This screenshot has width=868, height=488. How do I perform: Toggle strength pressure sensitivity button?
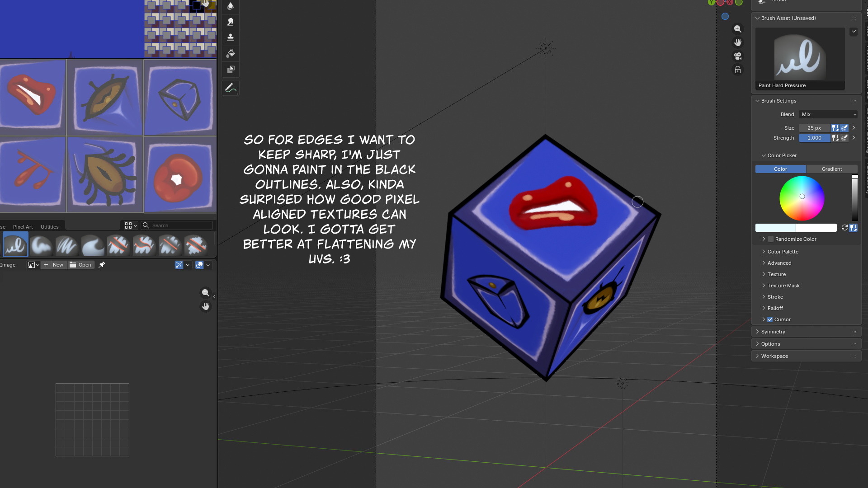[x=844, y=138]
